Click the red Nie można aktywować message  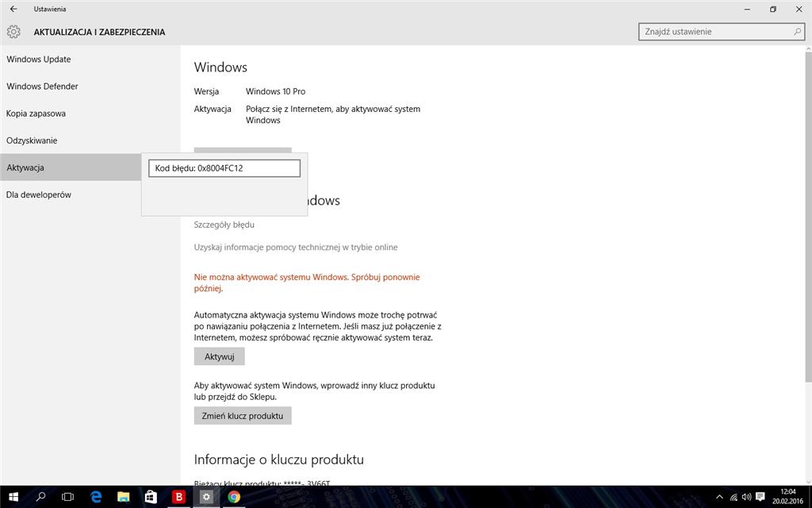coord(307,283)
